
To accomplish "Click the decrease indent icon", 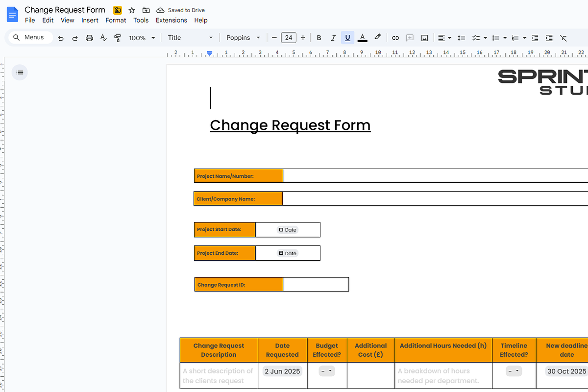I will 535,38.
